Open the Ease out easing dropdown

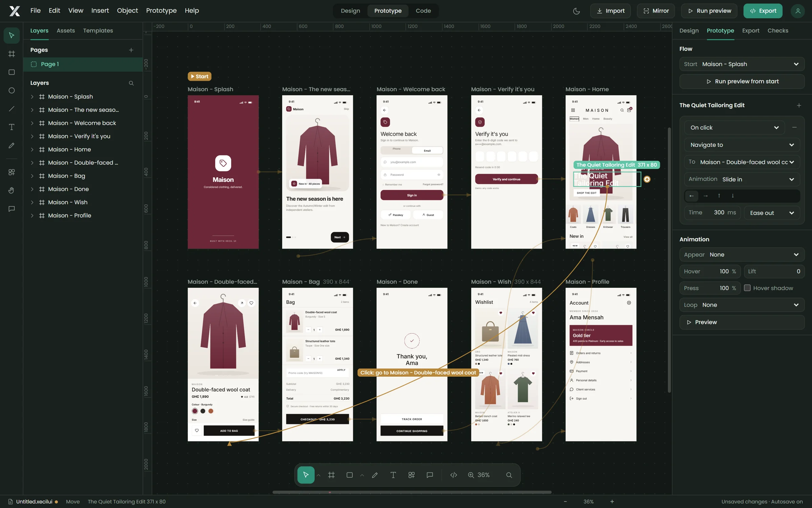coord(772,213)
